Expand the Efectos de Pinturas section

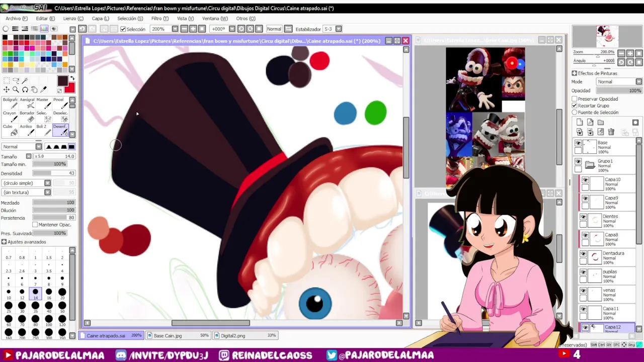click(575, 73)
